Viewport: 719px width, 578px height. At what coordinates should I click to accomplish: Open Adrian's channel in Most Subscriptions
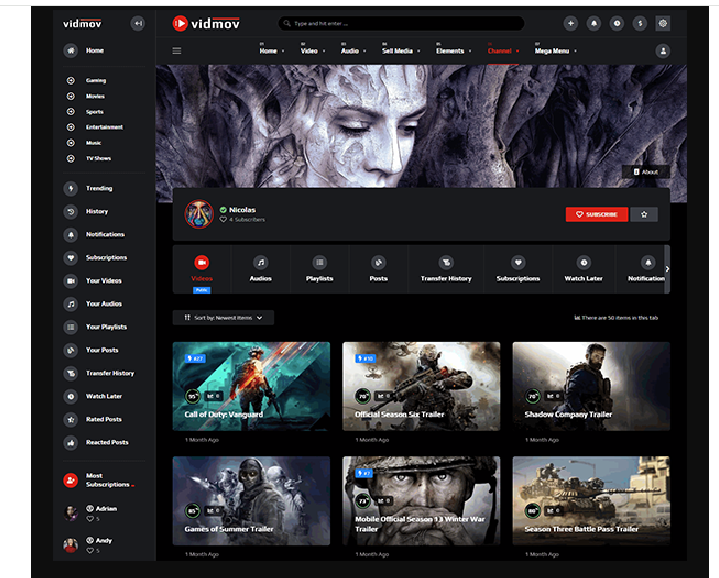click(x=106, y=508)
